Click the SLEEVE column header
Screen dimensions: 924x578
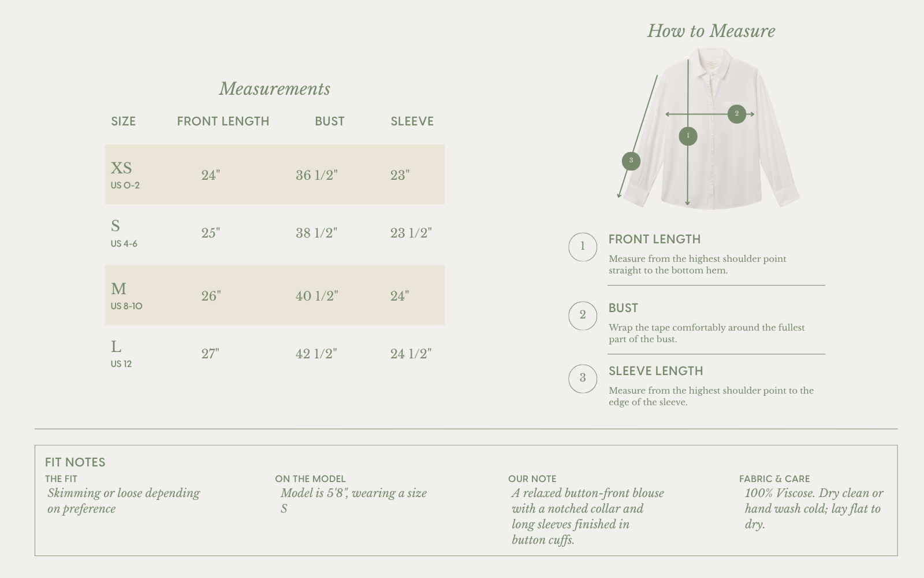pyautogui.click(x=412, y=121)
